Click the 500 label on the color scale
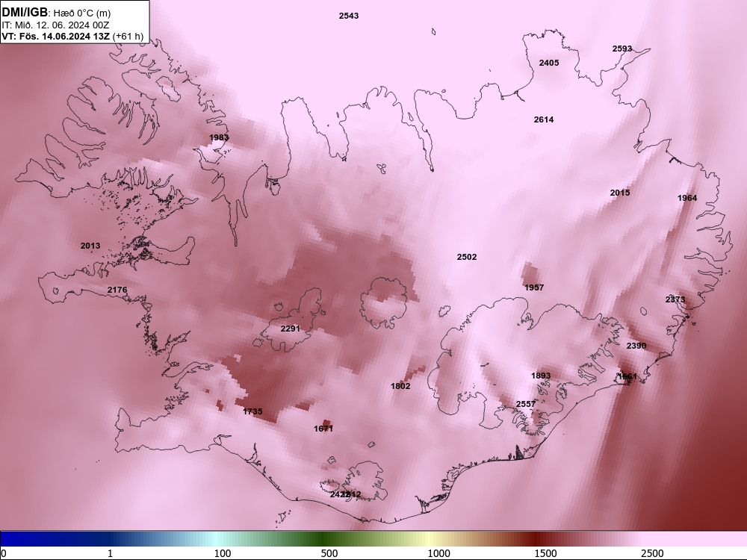The width and height of the screenshot is (747, 560). [329, 554]
